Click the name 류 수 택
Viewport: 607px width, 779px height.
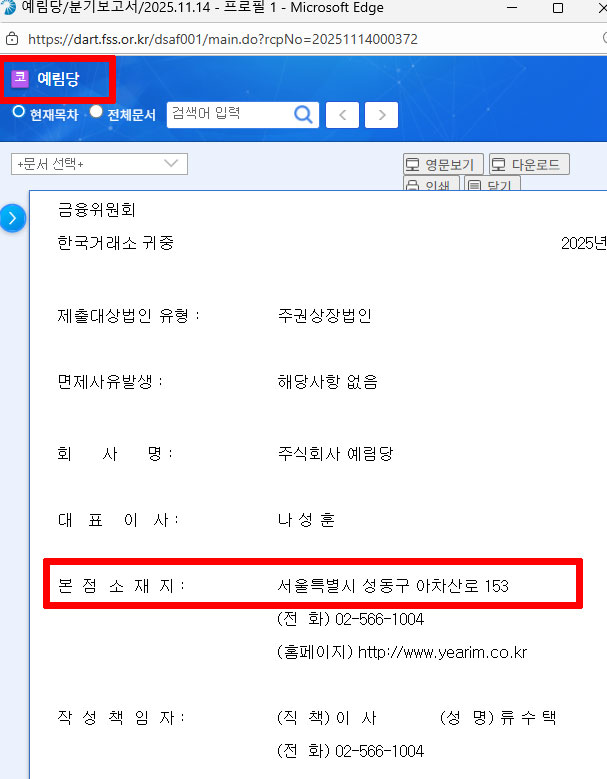(x=528, y=717)
